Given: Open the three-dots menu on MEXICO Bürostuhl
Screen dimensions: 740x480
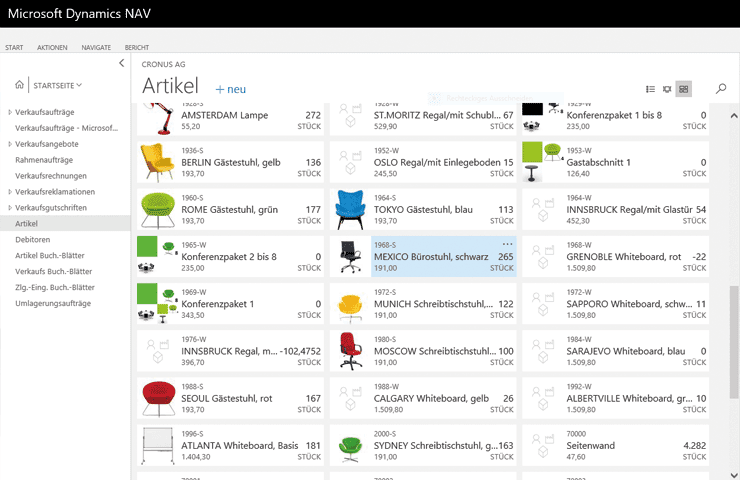Looking at the screenshot, I should pyautogui.click(x=507, y=244).
